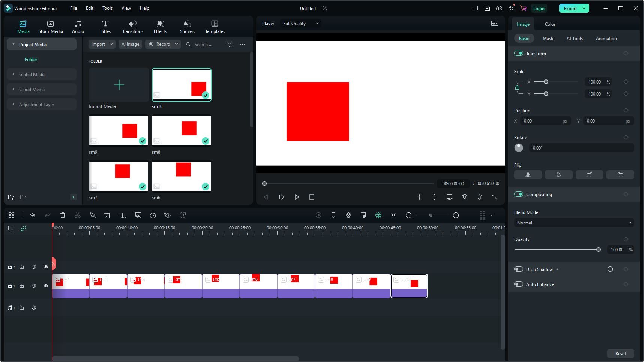The width and height of the screenshot is (644, 362).
Task: Open the Stickers panel
Action: [187, 27]
